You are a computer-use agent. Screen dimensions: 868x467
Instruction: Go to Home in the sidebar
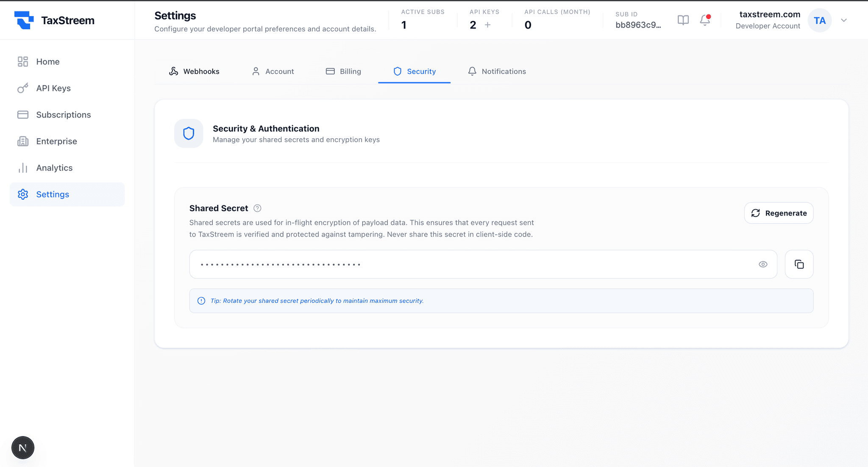(x=67, y=62)
